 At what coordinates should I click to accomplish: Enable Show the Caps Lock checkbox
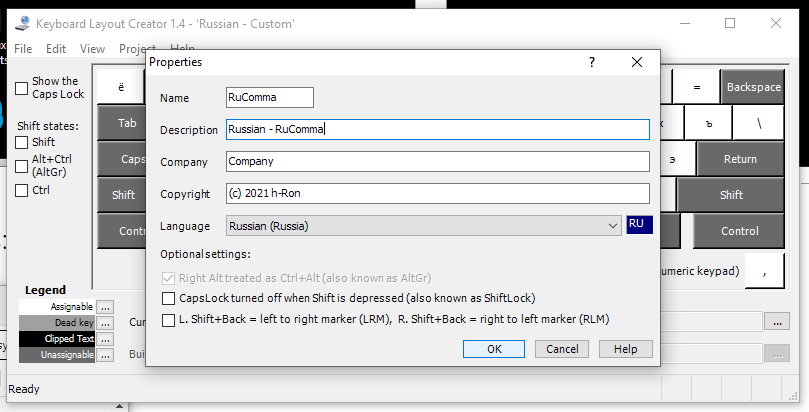(22, 88)
